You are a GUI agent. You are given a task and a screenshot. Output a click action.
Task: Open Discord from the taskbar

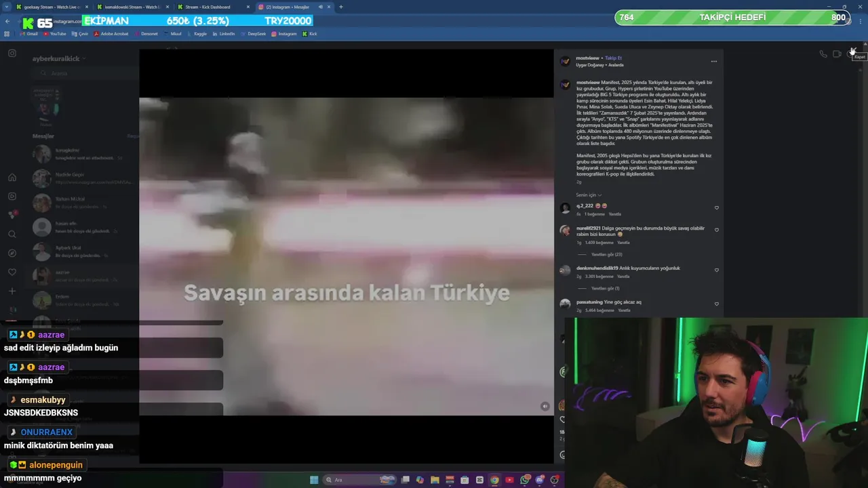[x=540, y=480]
